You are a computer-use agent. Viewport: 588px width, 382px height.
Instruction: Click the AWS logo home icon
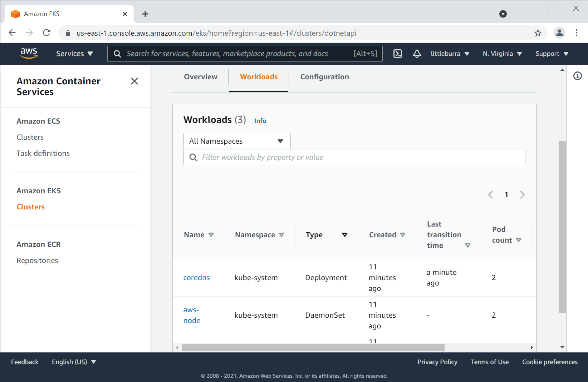point(29,53)
